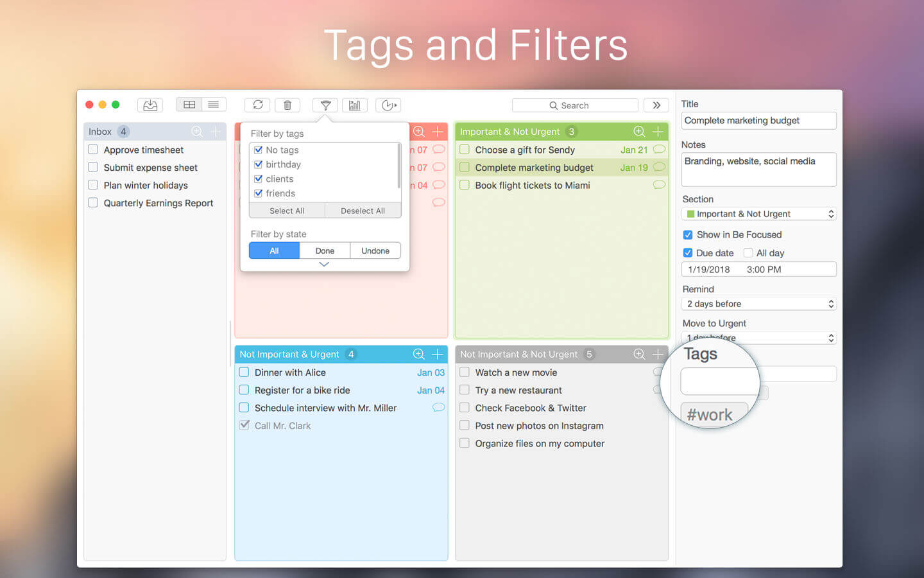Select the Undone state filter
Image resolution: width=924 pixels, height=578 pixels.
click(375, 251)
